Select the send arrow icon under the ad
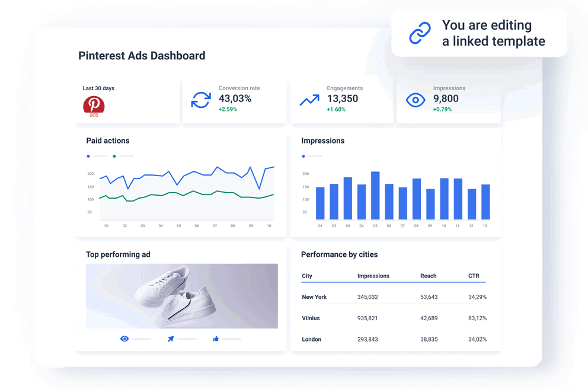 pyautogui.click(x=170, y=339)
